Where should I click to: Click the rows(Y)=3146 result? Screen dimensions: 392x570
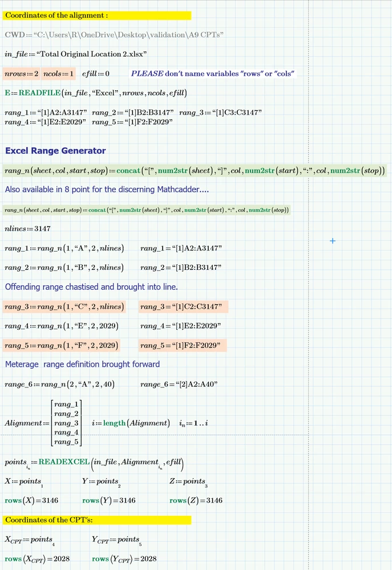109,500
